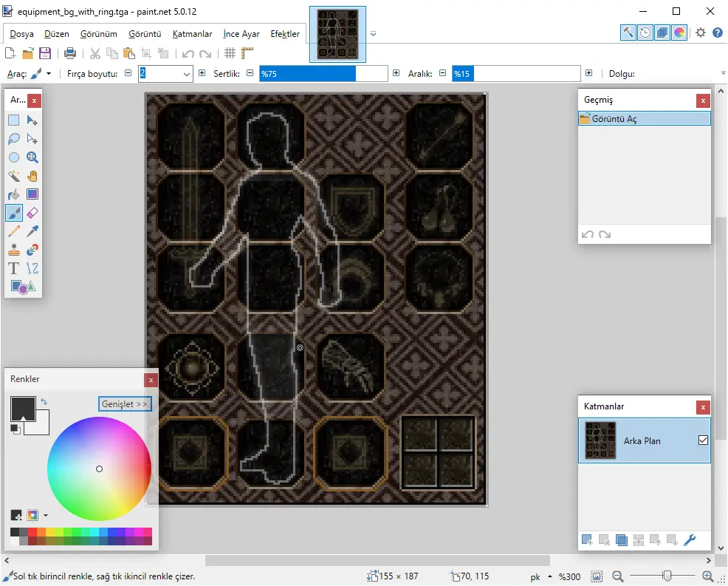Viewport: 728px width, 586px height.
Task: Open the Fırça boyutu size combo box
Action: (165, 73)
